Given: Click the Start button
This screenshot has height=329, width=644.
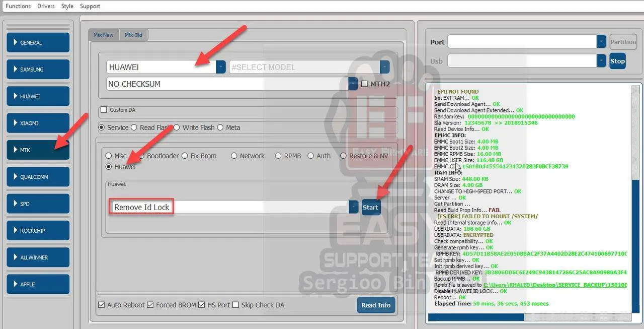Looking at the screenshot, I should tap(370, 207).
